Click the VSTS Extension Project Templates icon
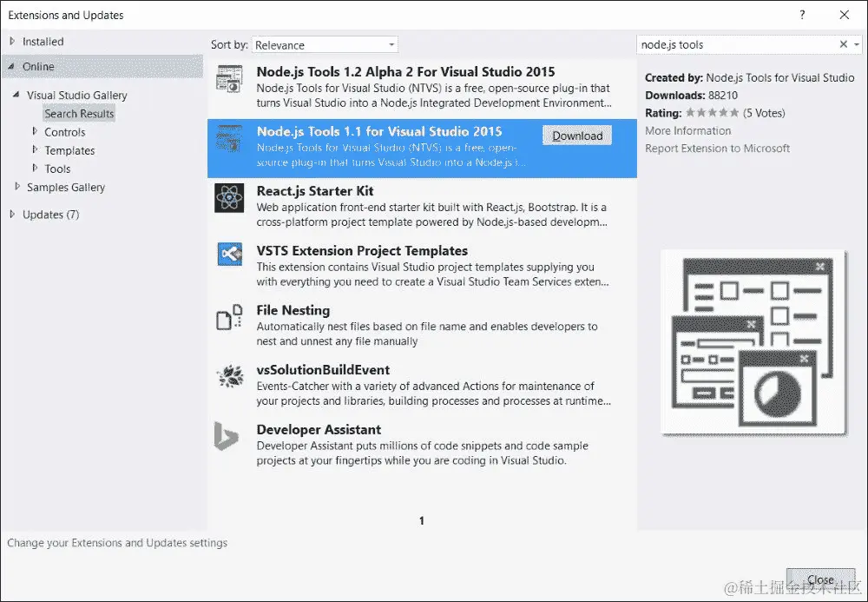 (x=230, y=255)
